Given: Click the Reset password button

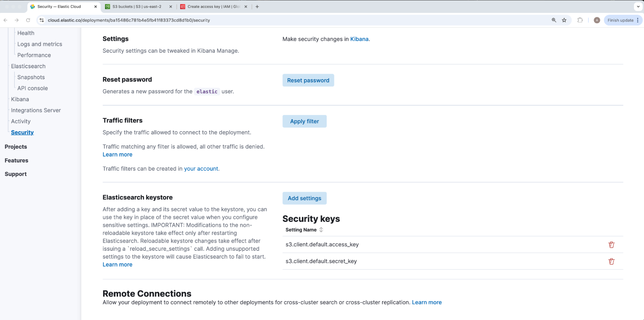Looking at the screenshot, I should click(x=308, y=80).
